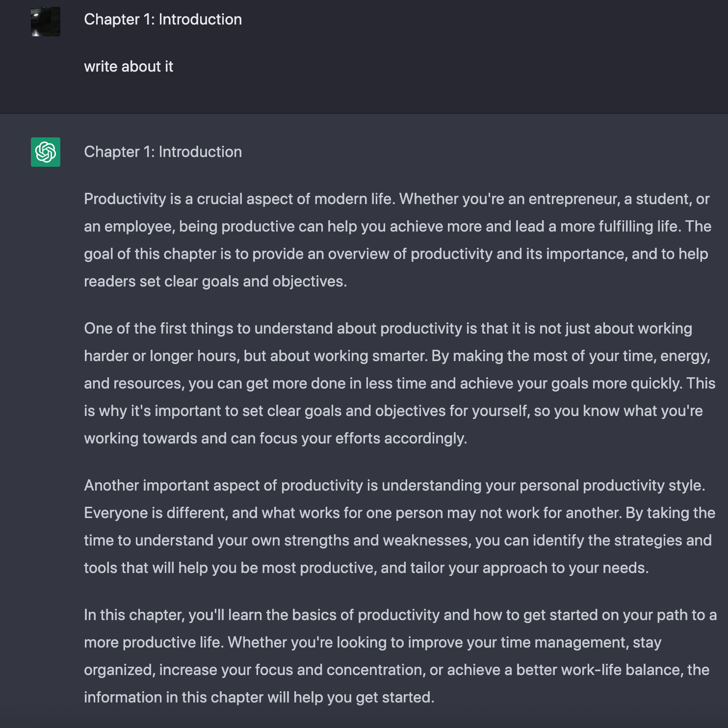
Task: Click the line ending "focus your efforts accordingly."
Action: [x=275, y=439]
